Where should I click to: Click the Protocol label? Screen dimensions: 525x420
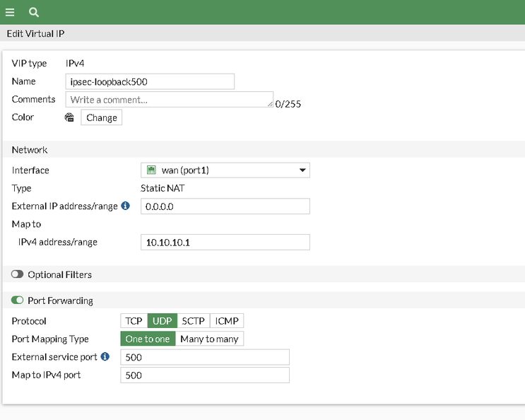[x=29, y=321]
